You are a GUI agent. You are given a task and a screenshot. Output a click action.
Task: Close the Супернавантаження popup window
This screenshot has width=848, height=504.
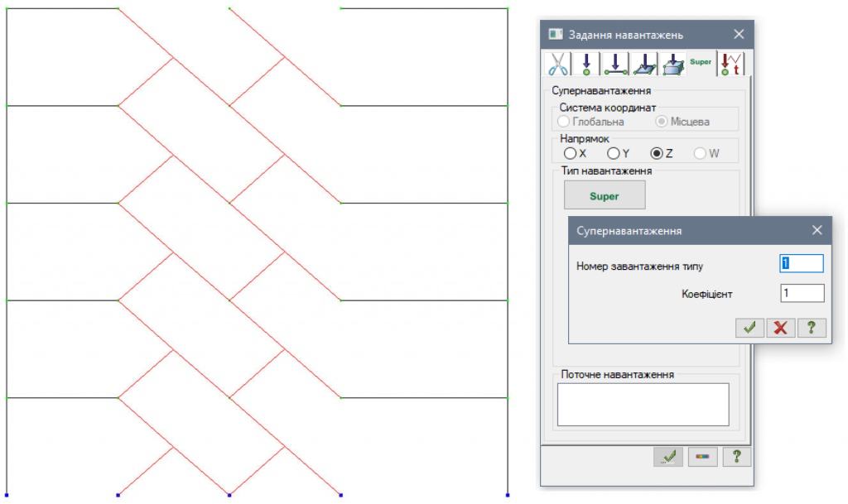coord(817,231)
